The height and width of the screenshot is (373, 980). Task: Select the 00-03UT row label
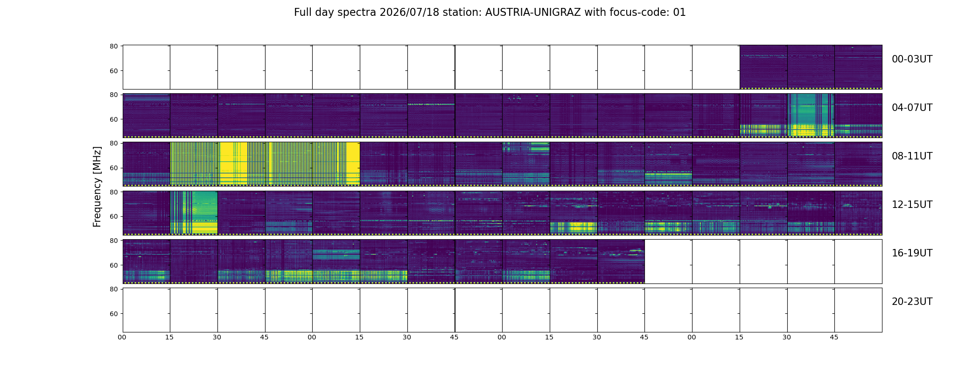click(912, 59)
